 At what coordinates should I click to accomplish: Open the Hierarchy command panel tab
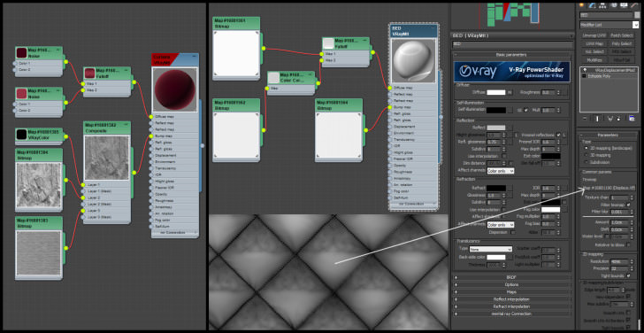602,5
